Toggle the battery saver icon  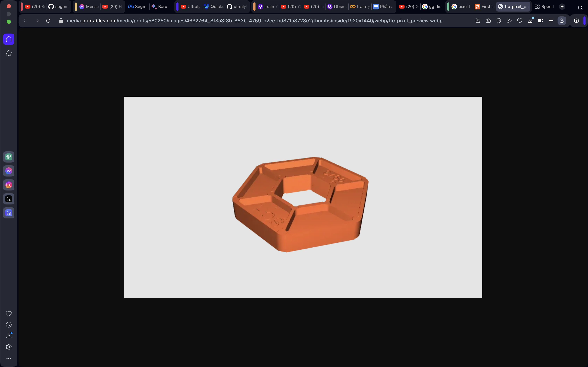tap(541, 21)
